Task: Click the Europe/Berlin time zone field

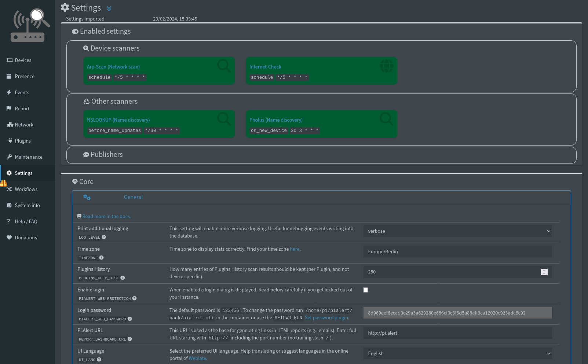Action: (458, 251)
